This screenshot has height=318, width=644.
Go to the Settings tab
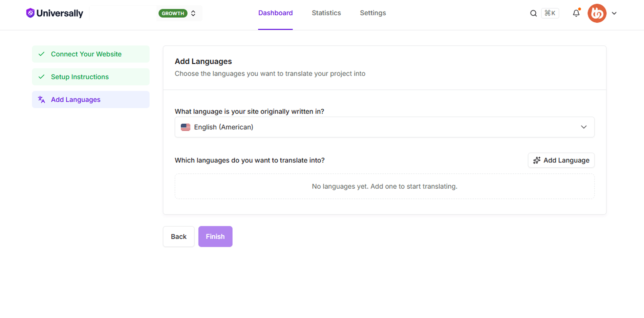(373, 13)
